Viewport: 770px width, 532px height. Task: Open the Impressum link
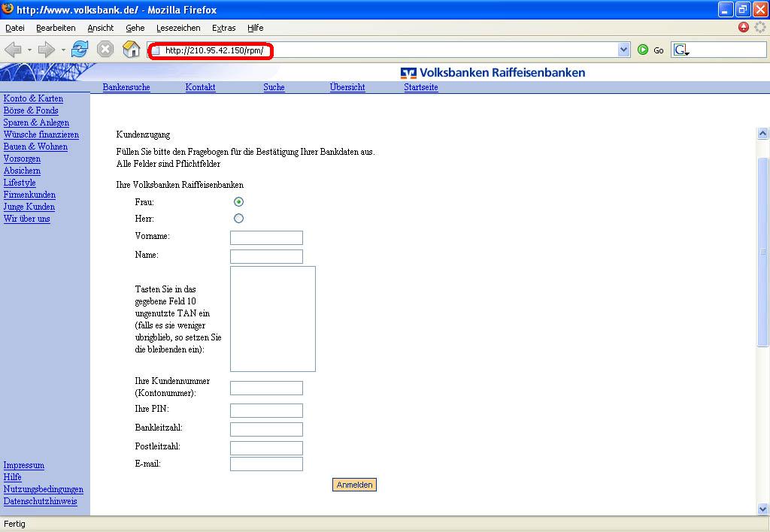click(24, 465)
